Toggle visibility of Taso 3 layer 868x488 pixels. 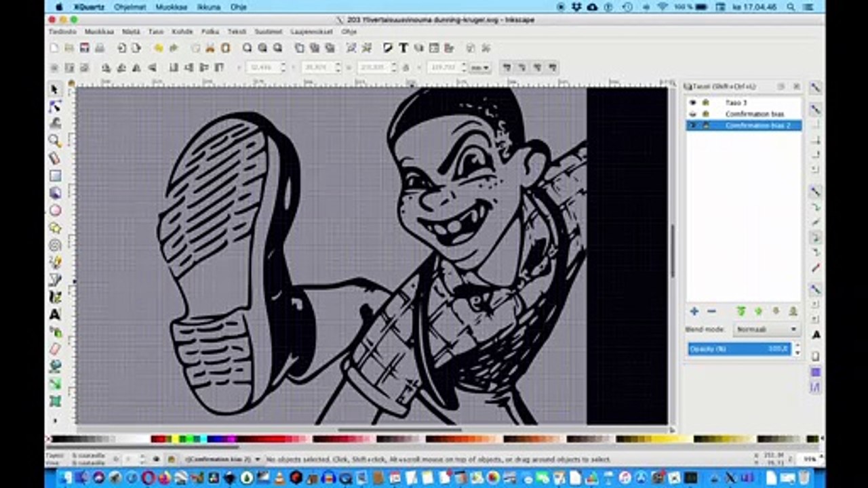(x=692, y=102)
